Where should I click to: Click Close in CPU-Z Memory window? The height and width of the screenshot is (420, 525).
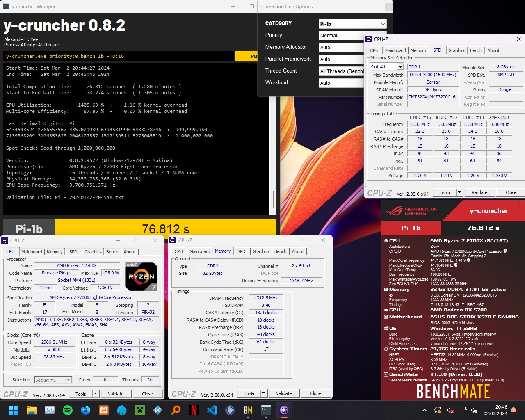(315, 393)
